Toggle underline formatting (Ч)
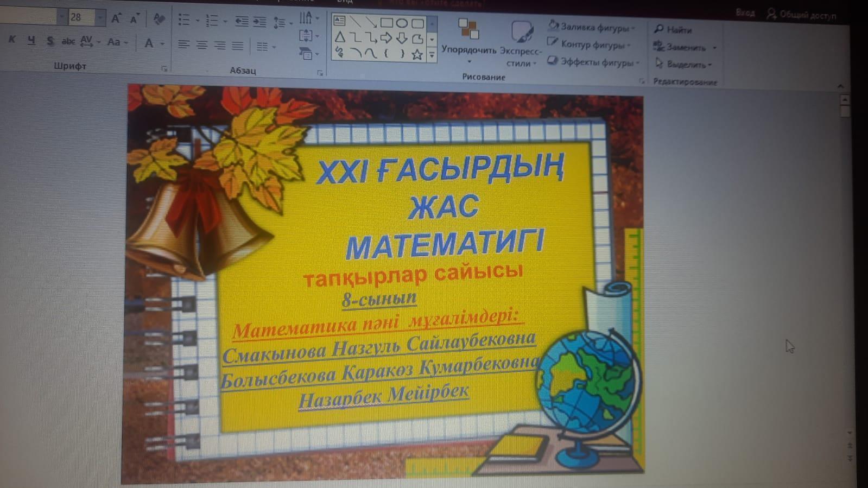Image resolution: width=868 pixels, height=488 pixels. [31, 40]
